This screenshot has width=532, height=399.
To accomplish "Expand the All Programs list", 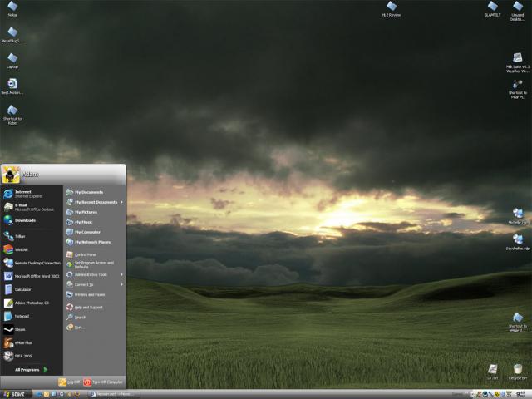I will click(32, 369).
